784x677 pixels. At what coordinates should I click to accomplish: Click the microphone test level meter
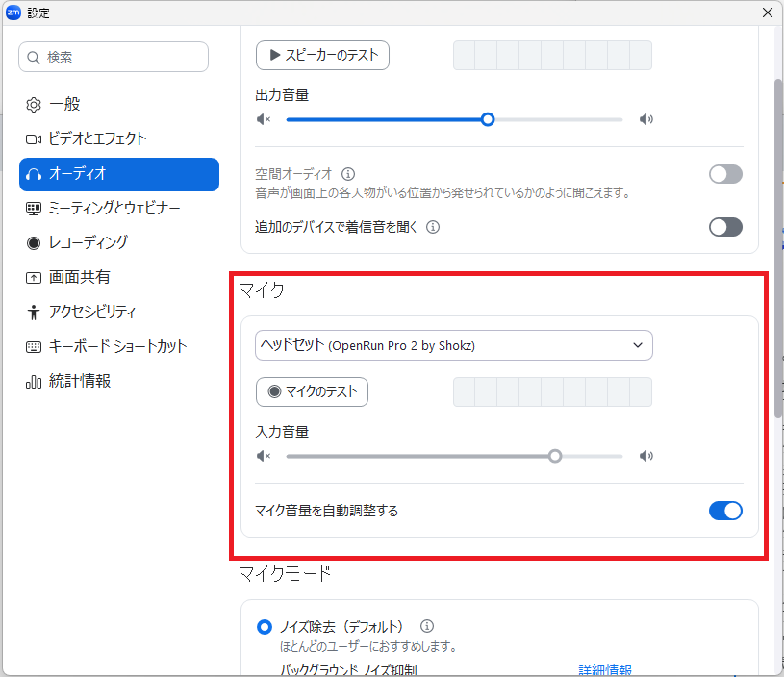coord(552,392)
